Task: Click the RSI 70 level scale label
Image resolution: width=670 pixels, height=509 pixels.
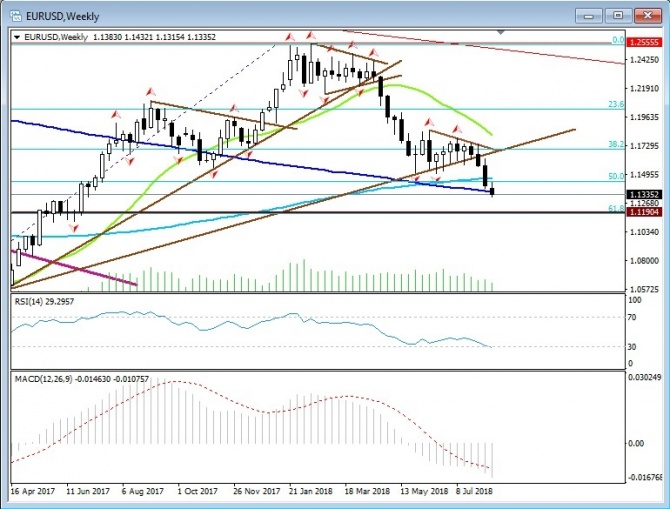Action: click(x=632, y=317)
